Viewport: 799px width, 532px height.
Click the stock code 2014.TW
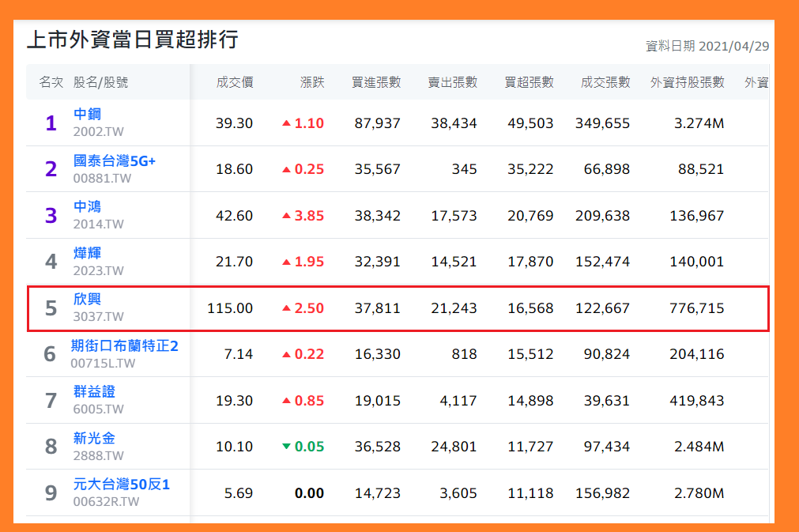[98, 224]
